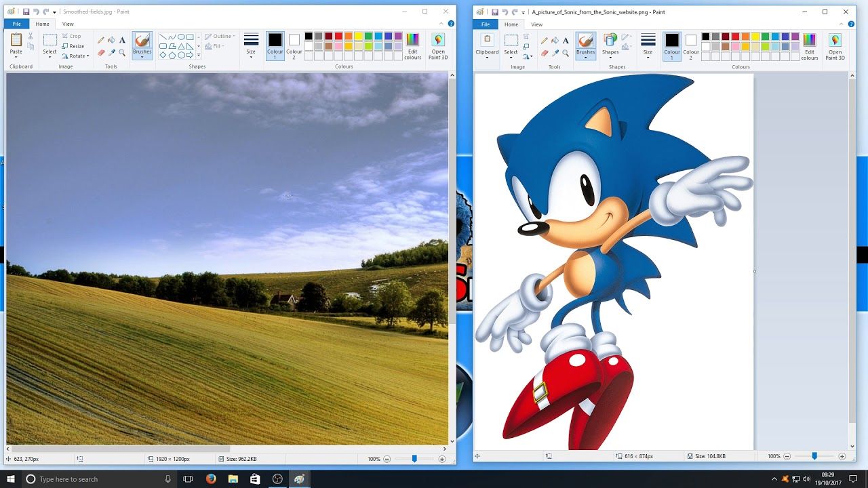The image size is (868, 488).
Task: Open the Microsoft Store from the taskbar
Action: (255, 479)
